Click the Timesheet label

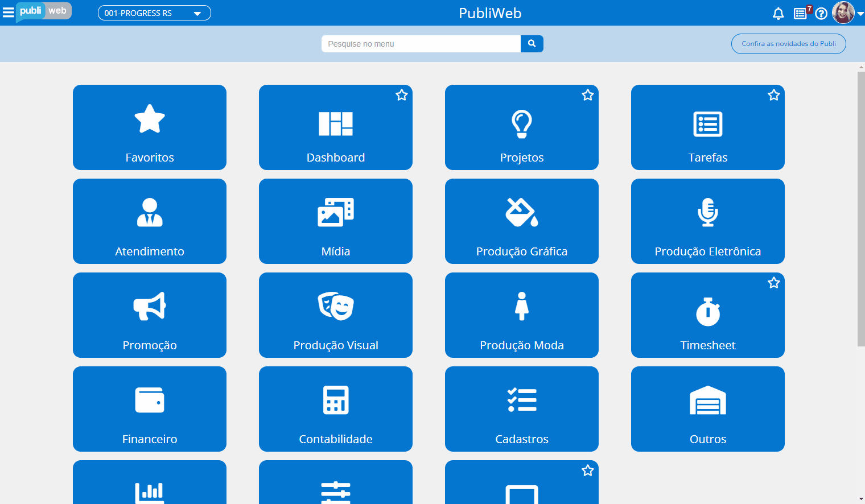tap(708, 345)
